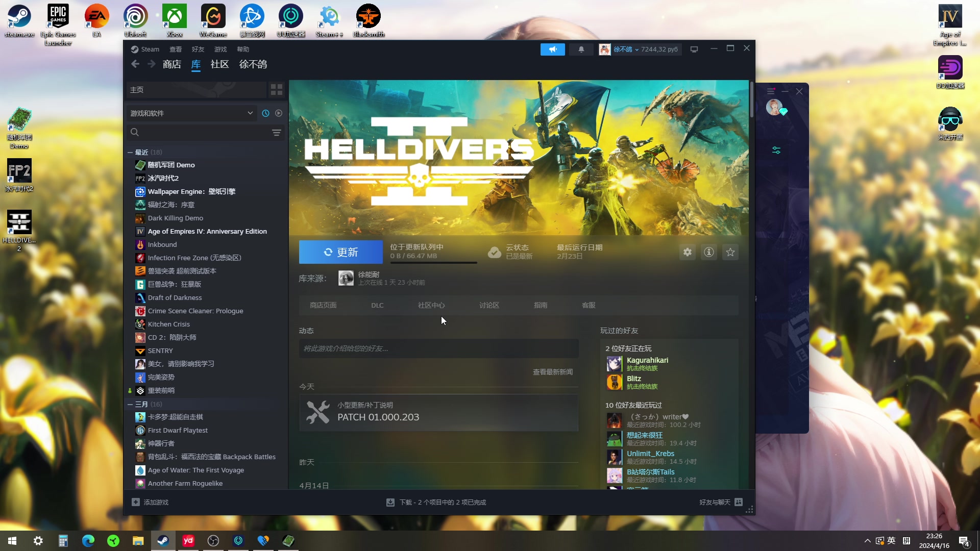Click the update download progress bar

pyautogui.click(x=433, y=263)
